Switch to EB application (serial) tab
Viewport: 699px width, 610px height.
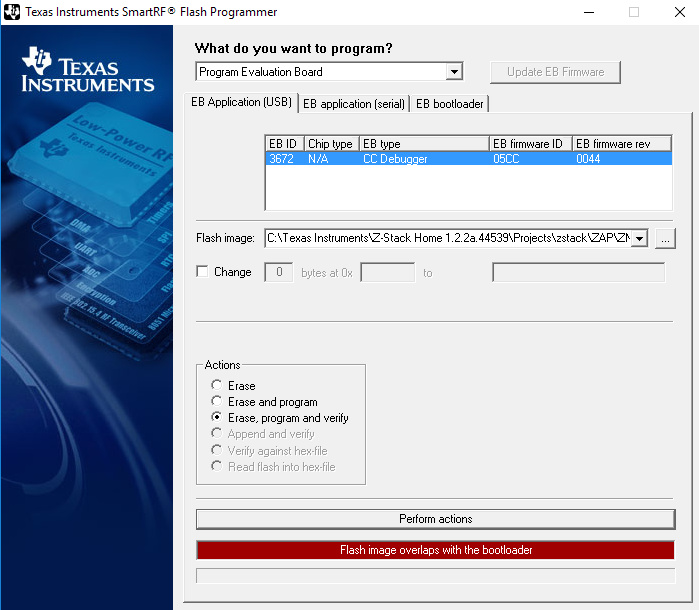[354, 104]
